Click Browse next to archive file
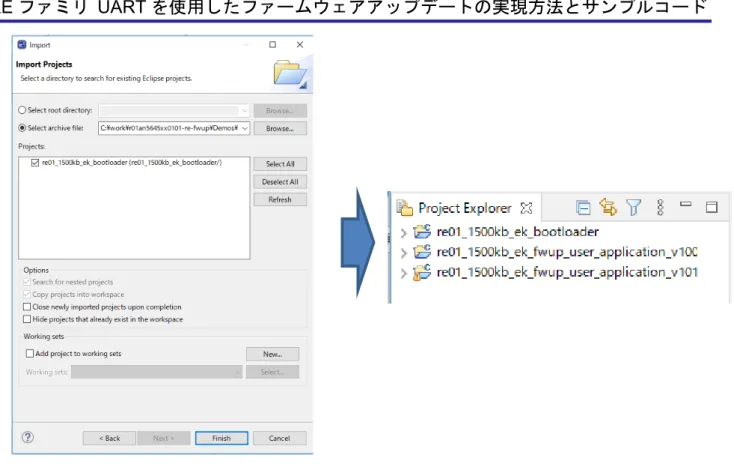The image size is (734, 473). click(x=280, y=128)
